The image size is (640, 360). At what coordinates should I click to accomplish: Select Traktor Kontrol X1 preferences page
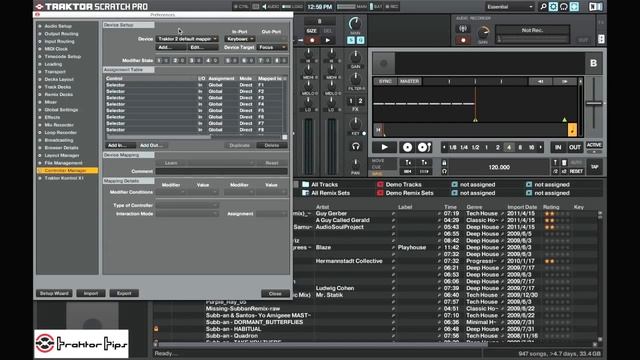(64, 178)
